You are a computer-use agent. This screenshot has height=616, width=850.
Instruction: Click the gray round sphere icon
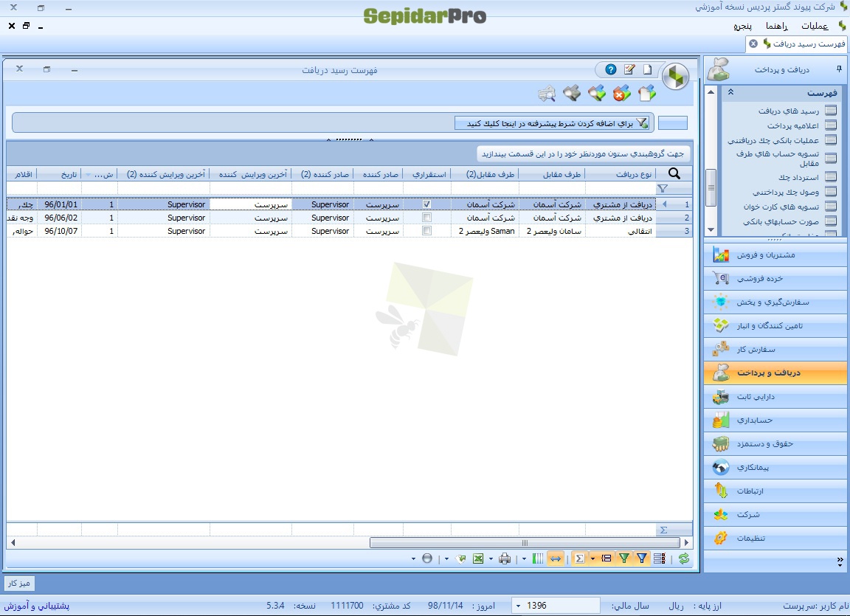[427, 558]
